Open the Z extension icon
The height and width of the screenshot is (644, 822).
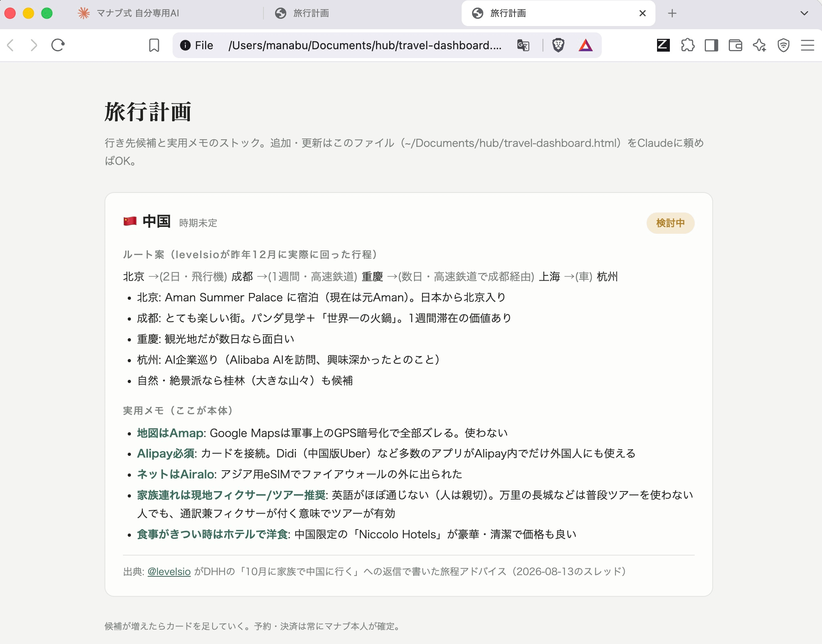tap(663, 45)
